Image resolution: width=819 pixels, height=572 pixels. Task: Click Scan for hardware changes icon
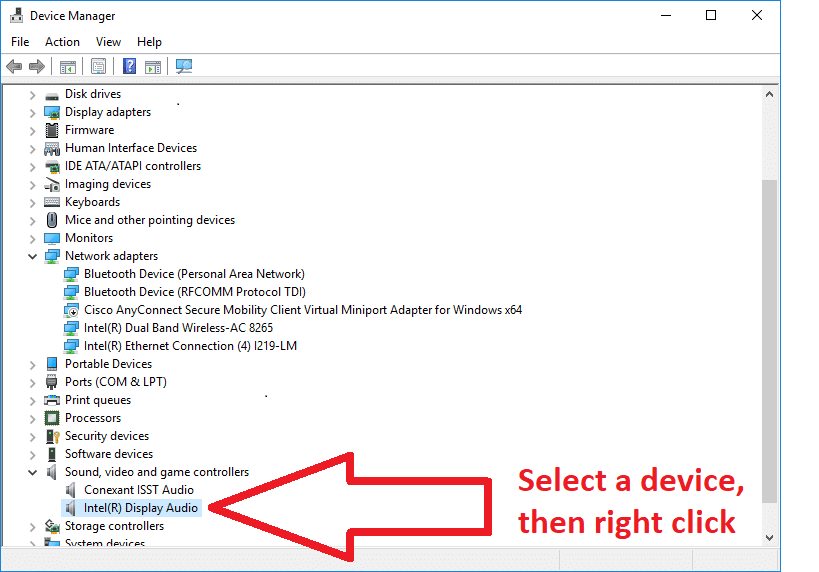184,67
